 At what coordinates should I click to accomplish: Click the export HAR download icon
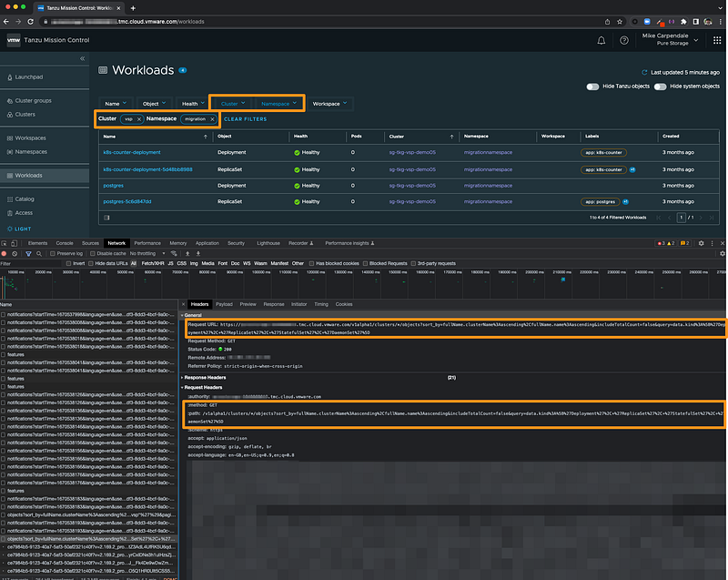coord(198,253)
